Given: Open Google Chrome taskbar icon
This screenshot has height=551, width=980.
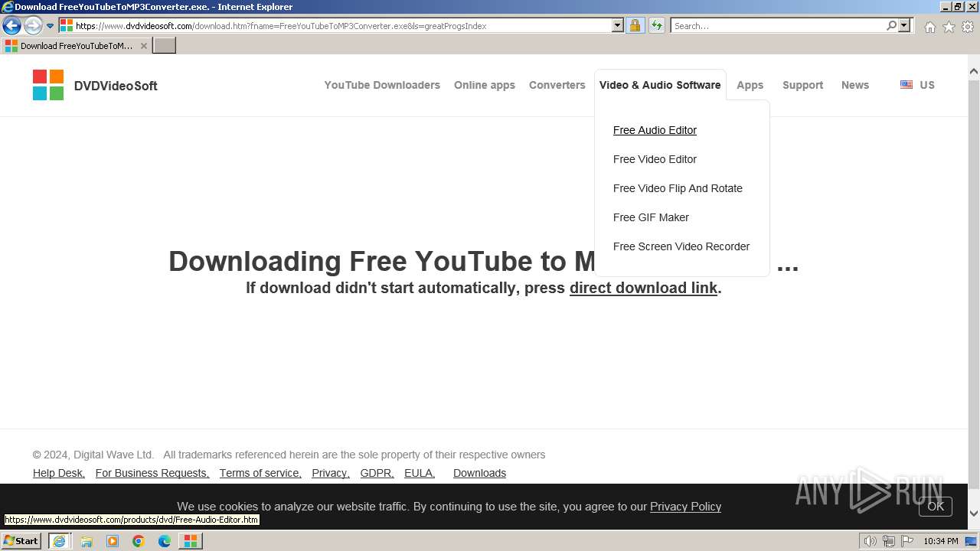Looking at the screenshot, I should (139, 541).
